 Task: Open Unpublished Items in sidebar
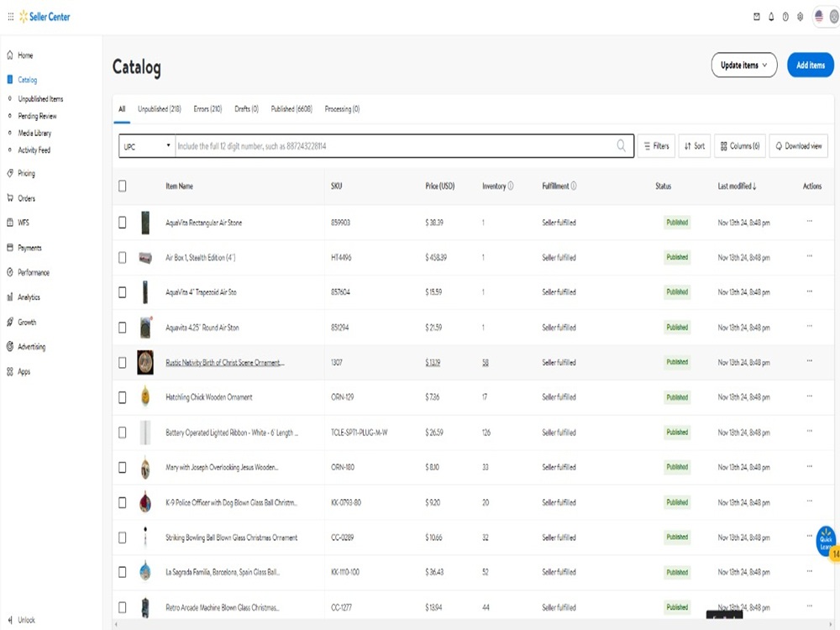pyautogui.click(x=40, y=99)
